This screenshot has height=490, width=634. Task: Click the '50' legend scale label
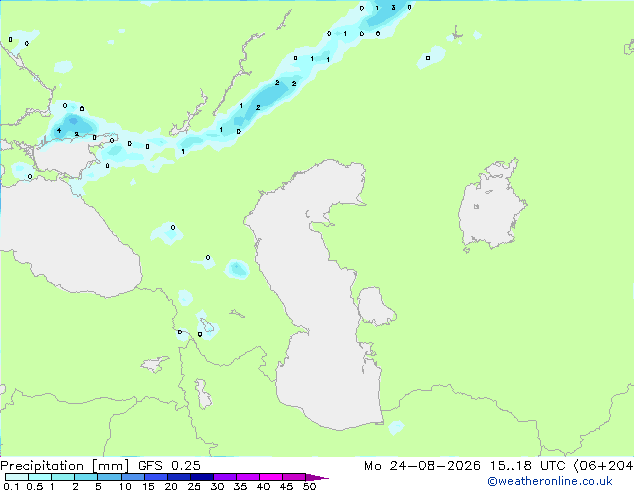click(309, 486)
